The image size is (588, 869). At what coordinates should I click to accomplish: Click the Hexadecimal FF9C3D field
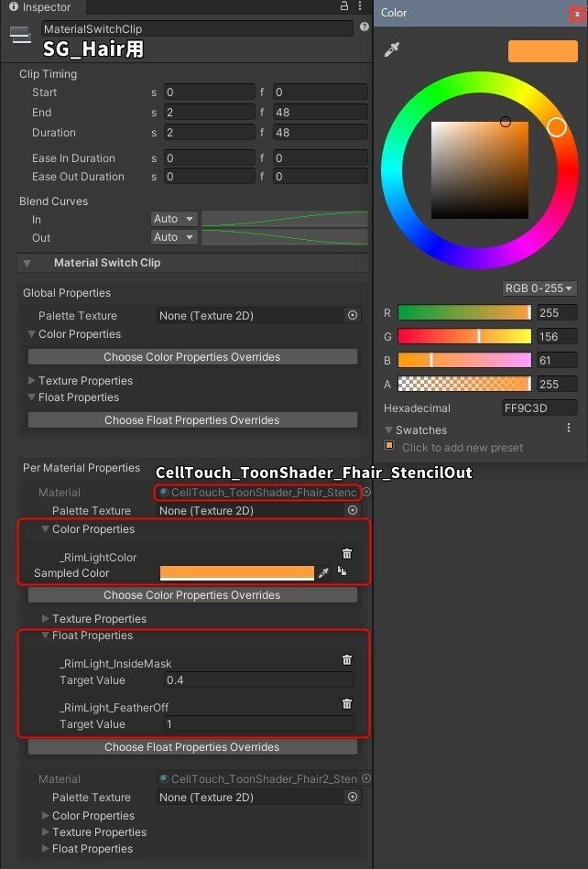(x=539, y=407)
